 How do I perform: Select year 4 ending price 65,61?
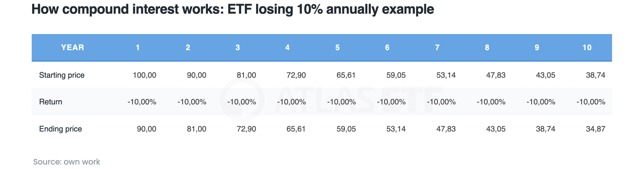[x=296, y=129]
